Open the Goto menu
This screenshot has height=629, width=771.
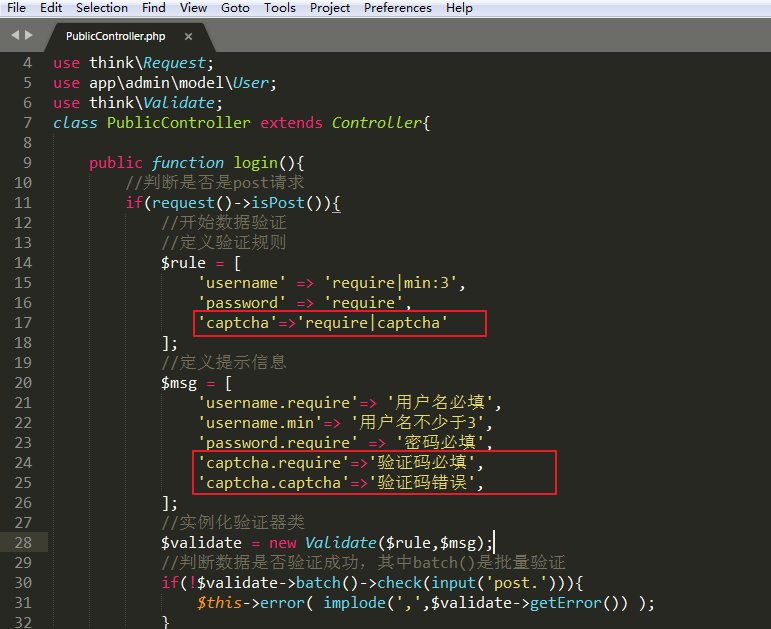click(235, 8)
